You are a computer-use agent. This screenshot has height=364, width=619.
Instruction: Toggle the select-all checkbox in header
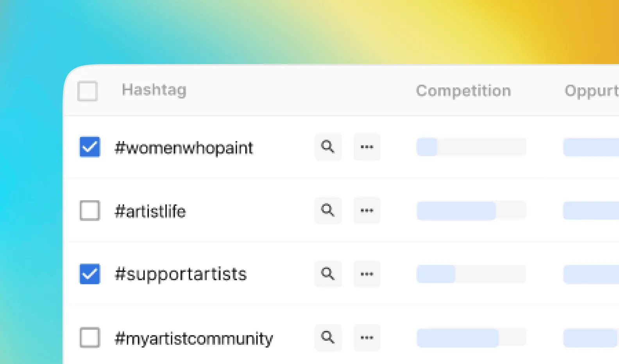(x=88, y=91)
